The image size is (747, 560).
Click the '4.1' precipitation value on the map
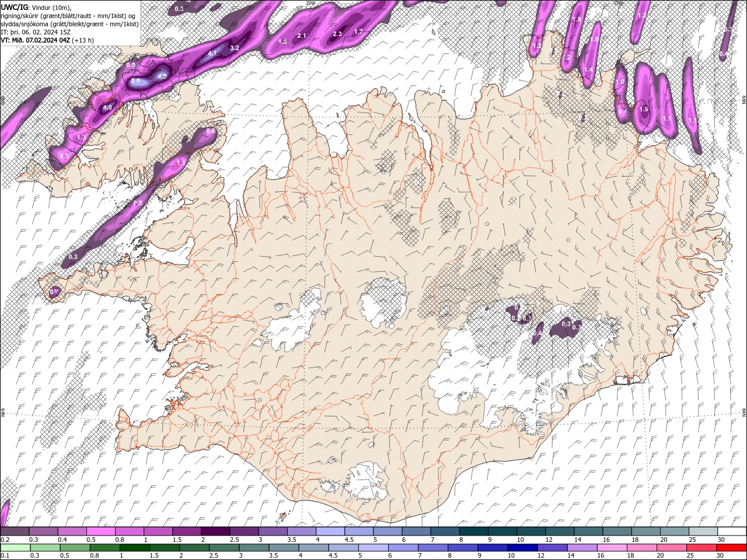[212, 53]
